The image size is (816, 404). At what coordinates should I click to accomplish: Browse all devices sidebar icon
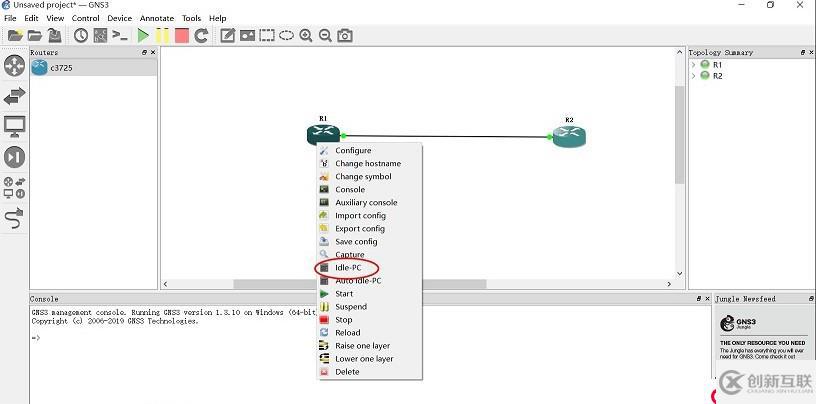[15, 188]
